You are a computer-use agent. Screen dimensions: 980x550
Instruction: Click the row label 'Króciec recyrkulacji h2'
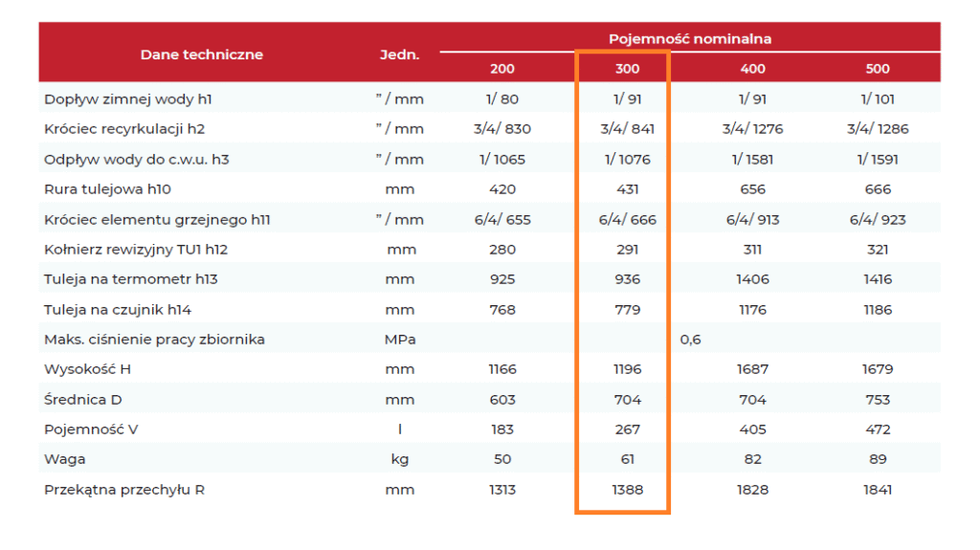pos(124,129)
